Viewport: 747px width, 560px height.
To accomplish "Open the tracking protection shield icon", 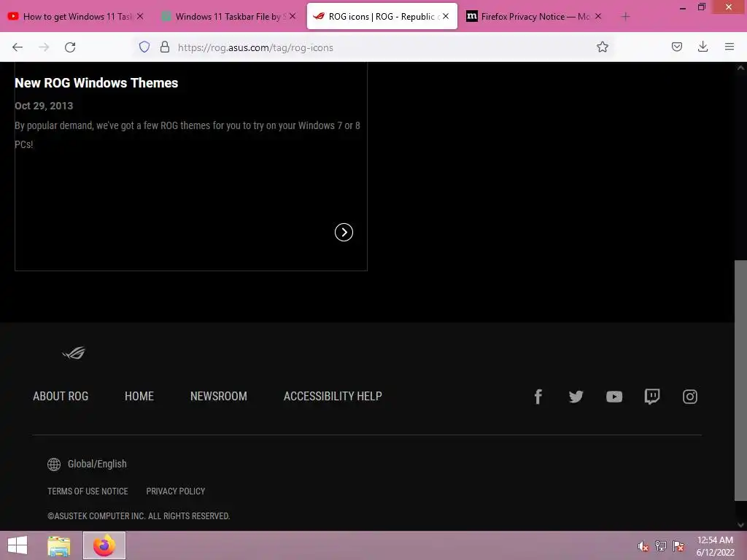I will point(144,47).
